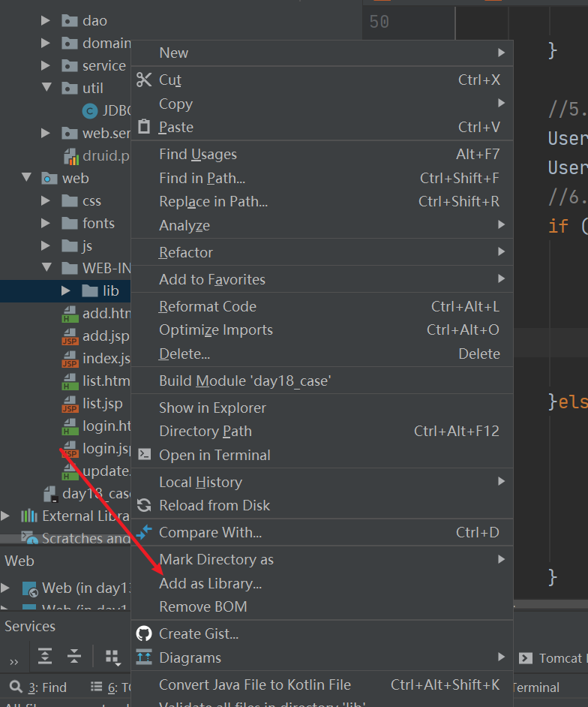This screenshot has height=707, width=588.
Task: Click the Find magnifier icon in bottom bar
Action: click(x=16, y=687)
